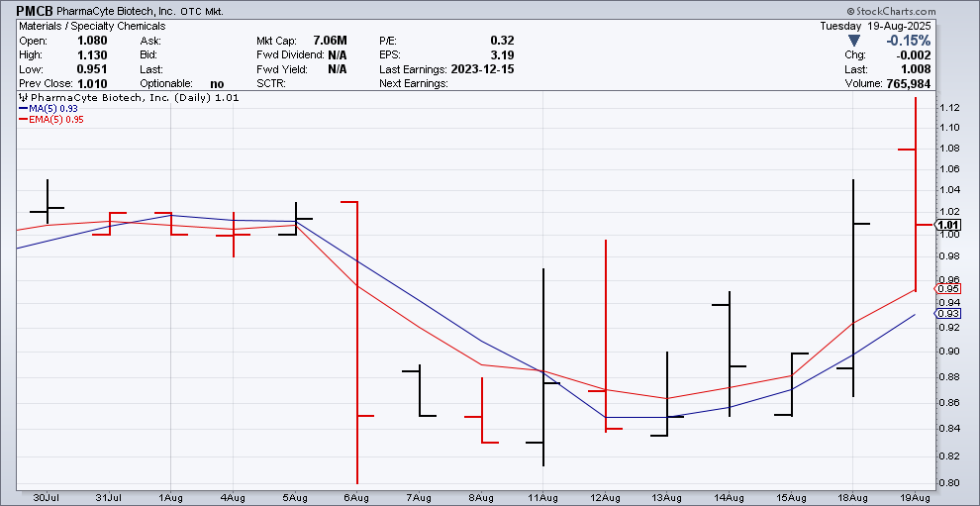Click the Chg value -0.002

915,55
